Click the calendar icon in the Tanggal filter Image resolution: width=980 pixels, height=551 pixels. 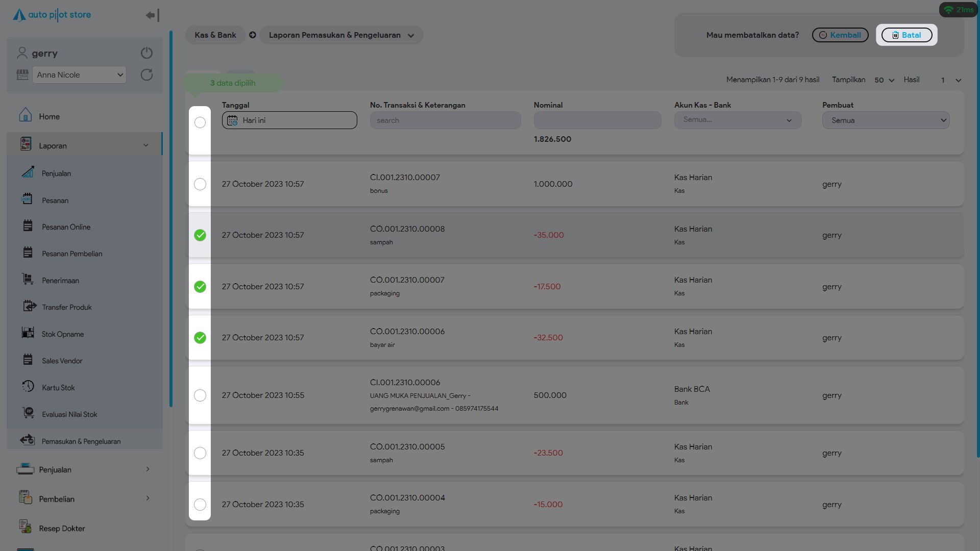coord(232,120)
